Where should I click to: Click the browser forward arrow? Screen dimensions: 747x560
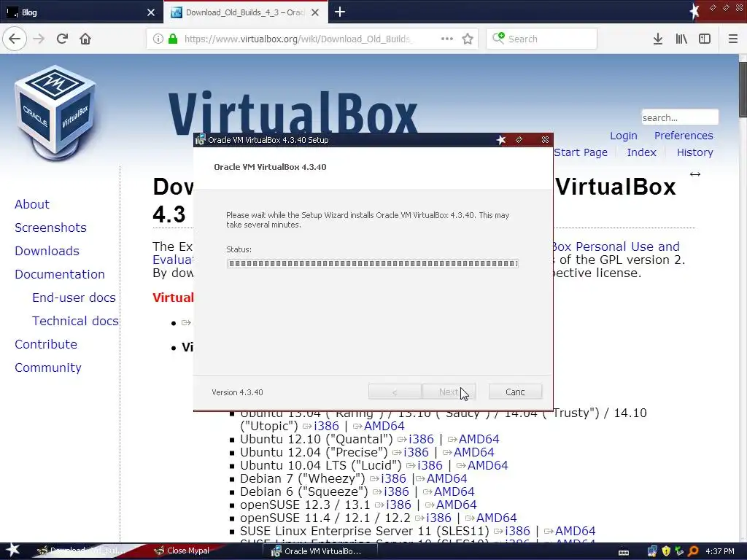39,39
